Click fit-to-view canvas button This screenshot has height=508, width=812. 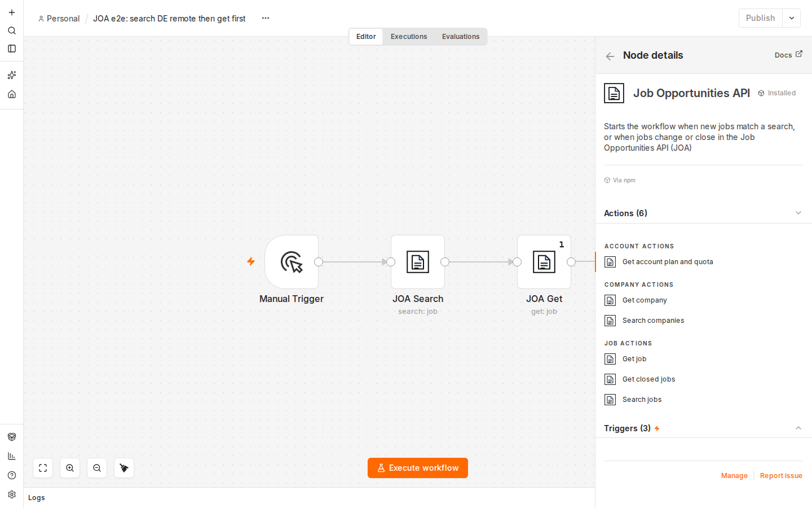click(x=43, y=468)
